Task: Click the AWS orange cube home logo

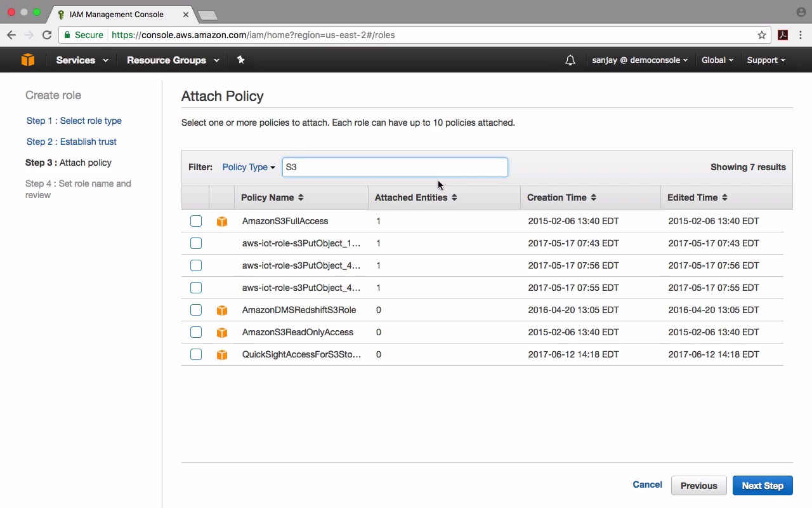Action: (27, 60)
